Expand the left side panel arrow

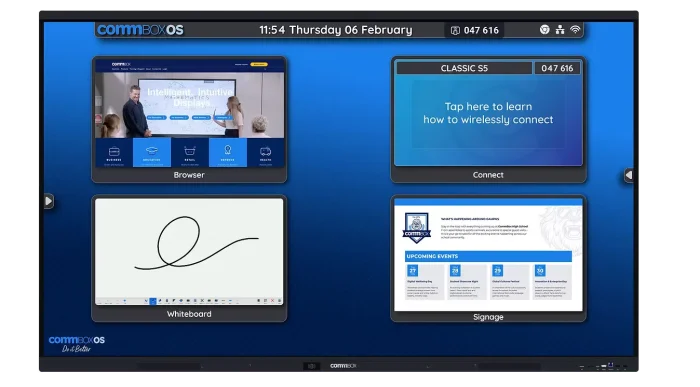(49, 201)
